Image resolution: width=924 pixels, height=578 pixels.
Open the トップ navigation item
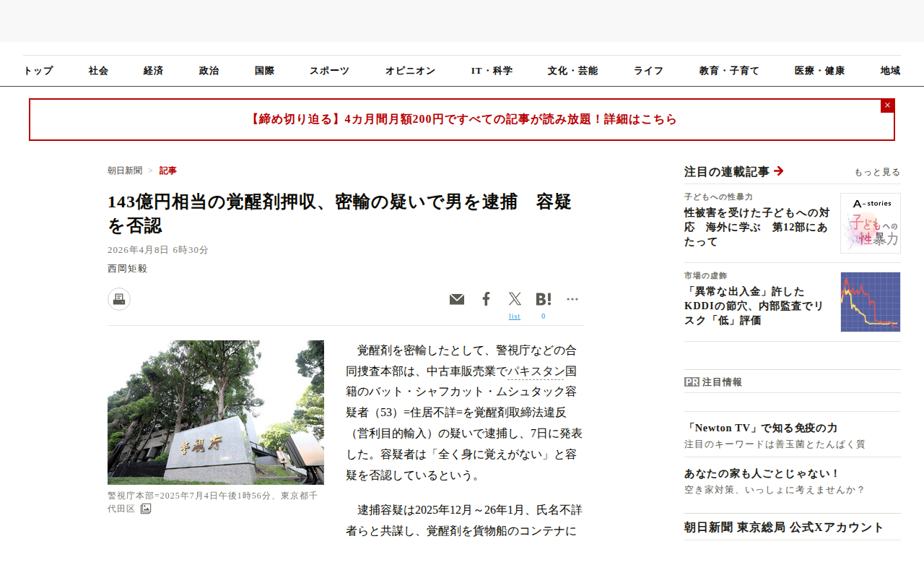tap(38, 71)
